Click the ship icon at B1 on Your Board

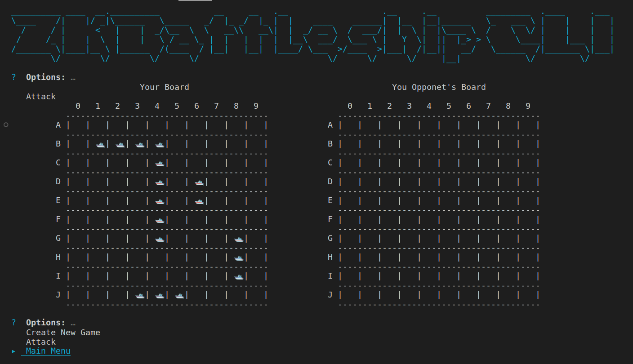(100, 145)
